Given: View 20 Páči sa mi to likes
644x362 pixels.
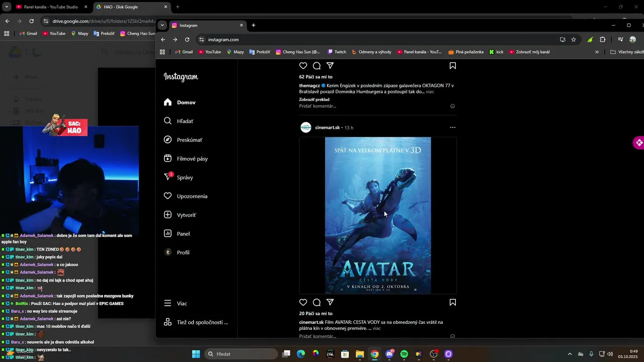Looking at the screenshot, I should click(316, 313).
